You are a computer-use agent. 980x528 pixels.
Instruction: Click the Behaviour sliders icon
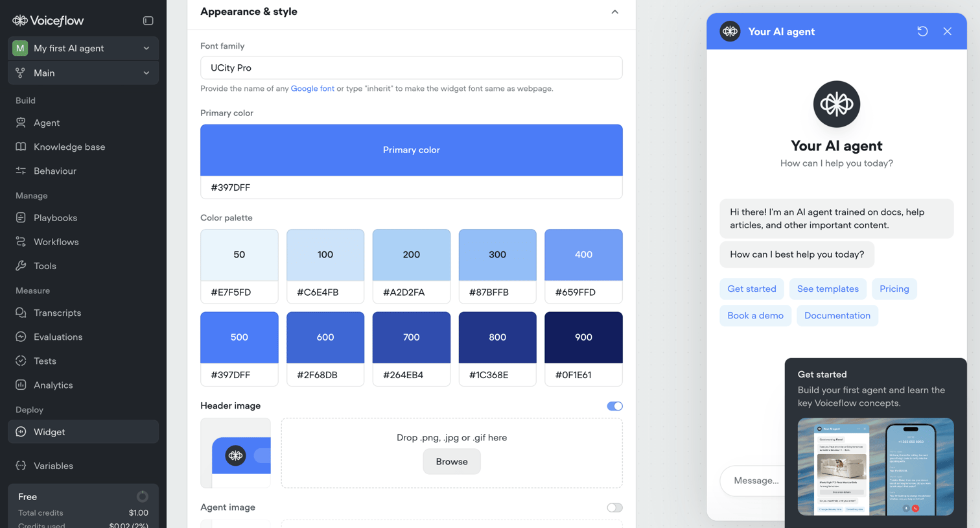(x=21, y=171)
